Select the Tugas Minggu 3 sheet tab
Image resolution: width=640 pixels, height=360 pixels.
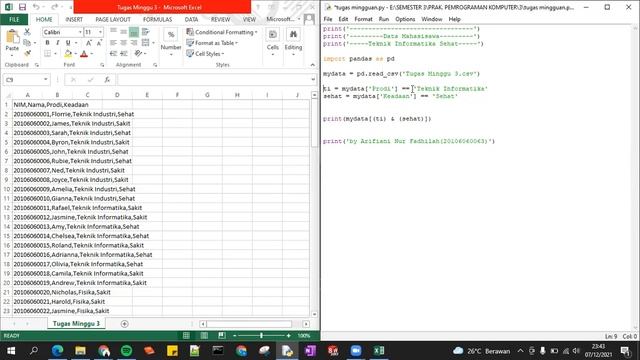tap(76, 324)
